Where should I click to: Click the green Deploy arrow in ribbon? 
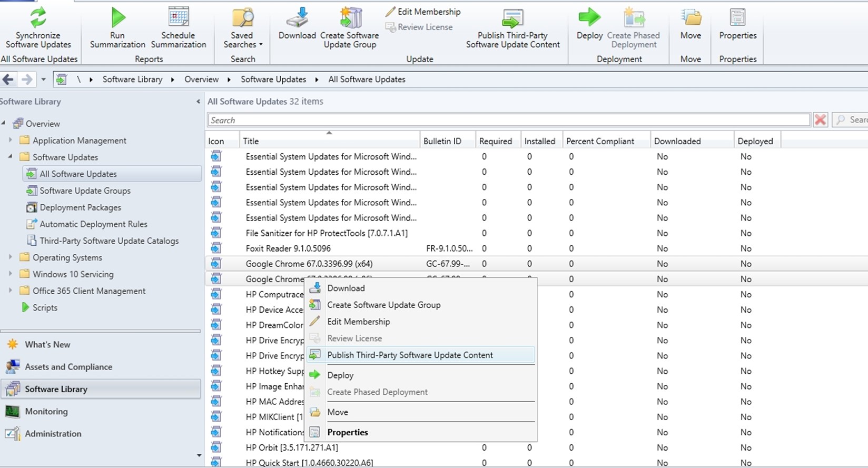point(589,17)
